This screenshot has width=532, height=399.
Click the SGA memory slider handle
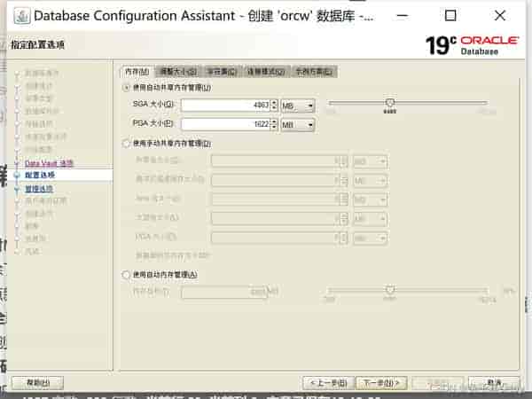click(389, 103)
